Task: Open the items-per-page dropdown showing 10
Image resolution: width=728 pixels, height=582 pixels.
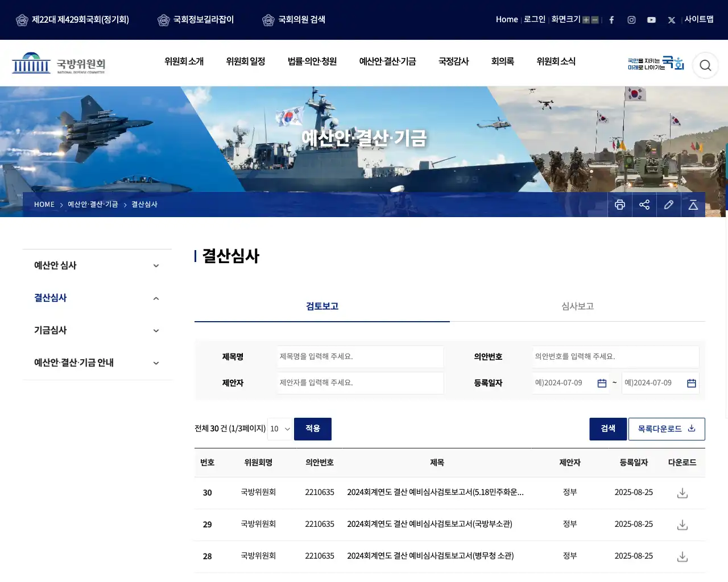Action: point(280,429)
